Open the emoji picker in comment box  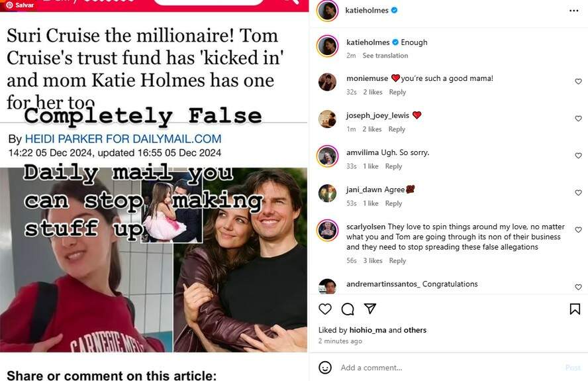[x=325, y=367]
